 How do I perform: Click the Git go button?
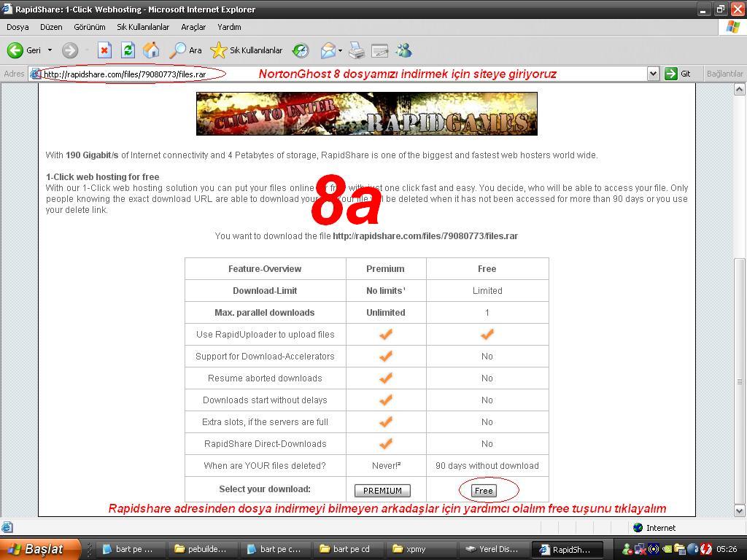678,74
